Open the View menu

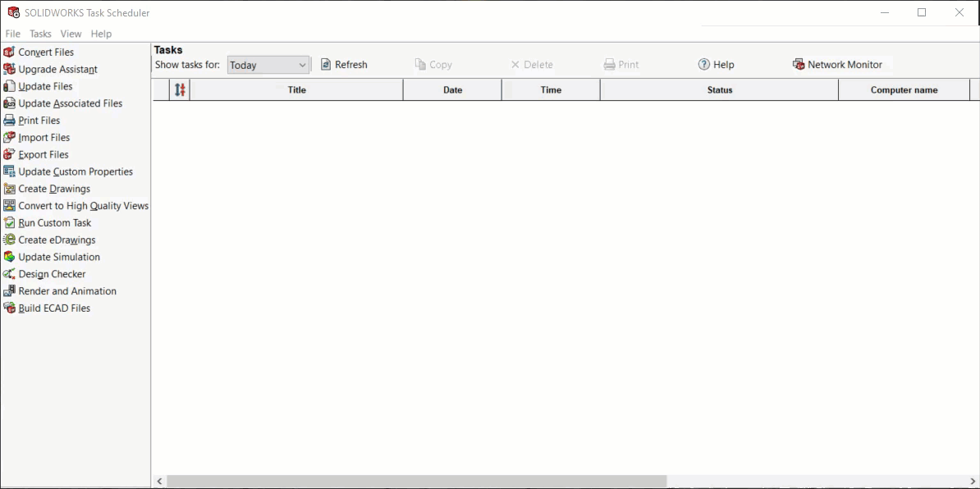click(x=71, y=34)
